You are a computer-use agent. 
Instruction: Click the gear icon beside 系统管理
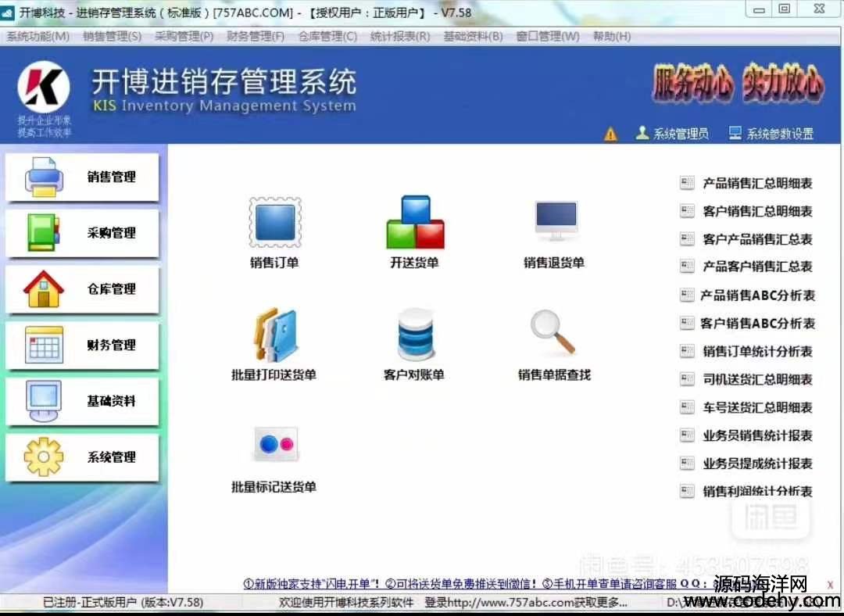44,457
